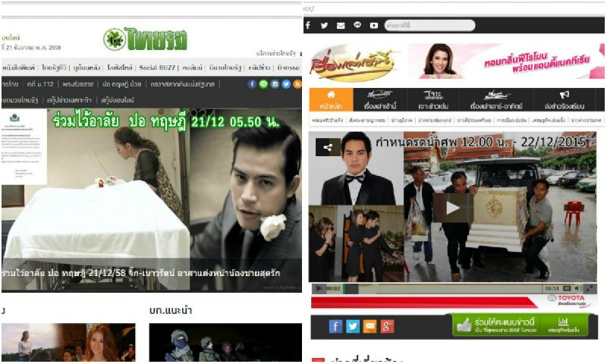Open the orange home tab หน้าหลัก
Viewport: 607px width, 364px height.
[331, 100]
